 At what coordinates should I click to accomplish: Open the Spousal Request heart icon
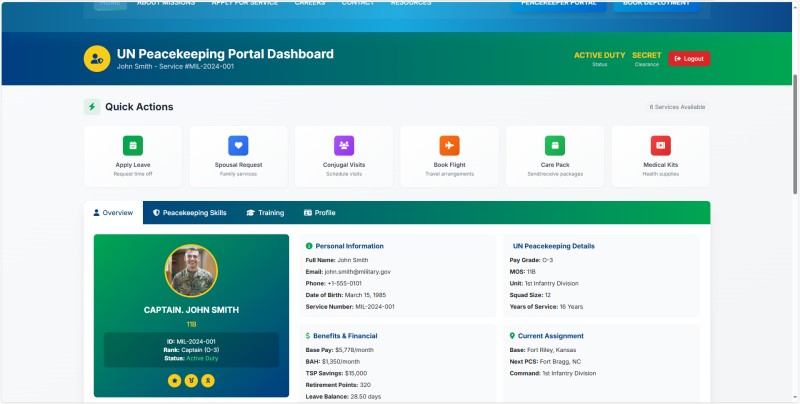[x=238, y=145]
